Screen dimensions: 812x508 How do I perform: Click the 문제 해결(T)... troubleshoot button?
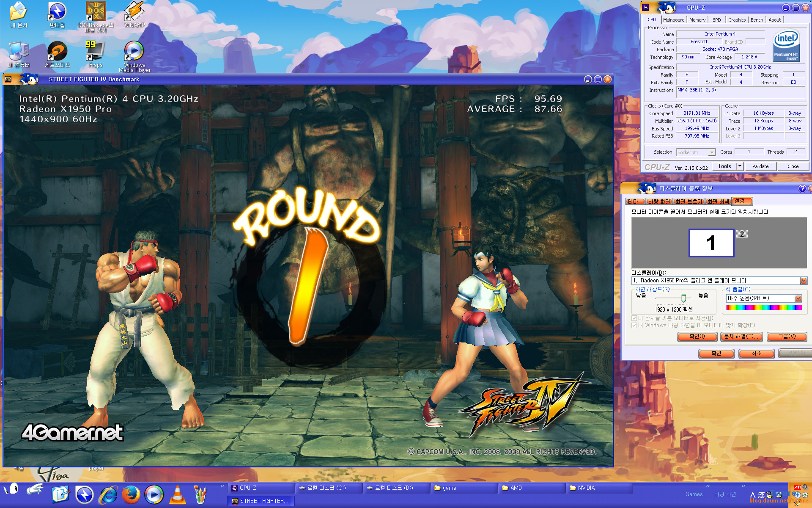click(742, 337)
